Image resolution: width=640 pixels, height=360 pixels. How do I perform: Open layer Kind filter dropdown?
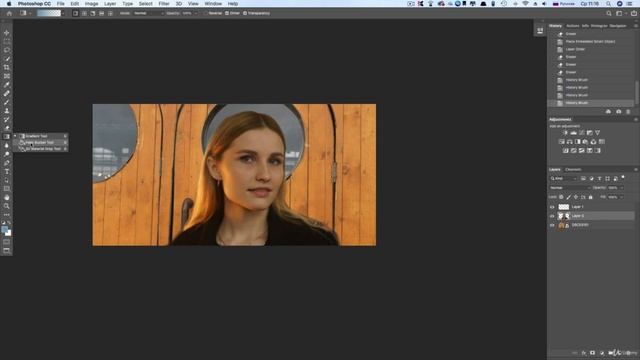coord(563,178)
